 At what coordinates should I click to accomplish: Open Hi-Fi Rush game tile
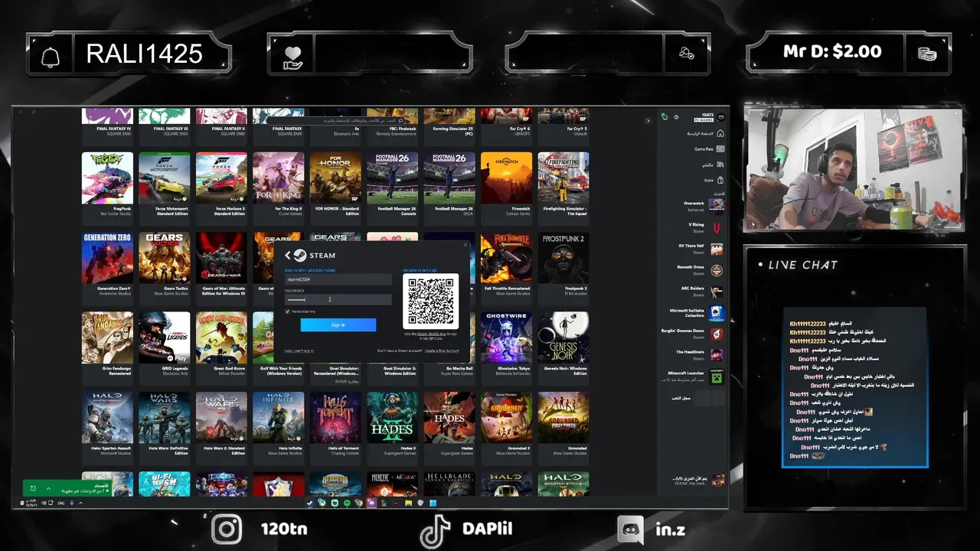point(165,484)
